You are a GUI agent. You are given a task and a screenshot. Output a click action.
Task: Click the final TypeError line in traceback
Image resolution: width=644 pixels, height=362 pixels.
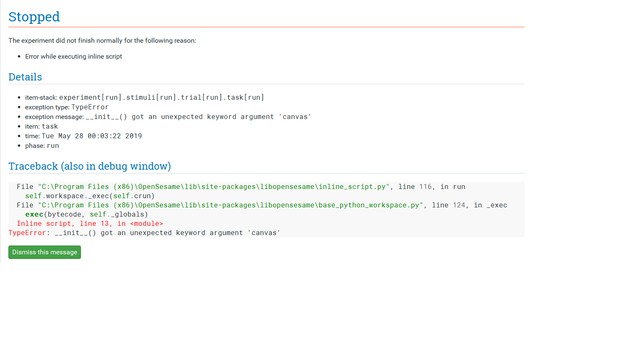[x=144, y=233]
